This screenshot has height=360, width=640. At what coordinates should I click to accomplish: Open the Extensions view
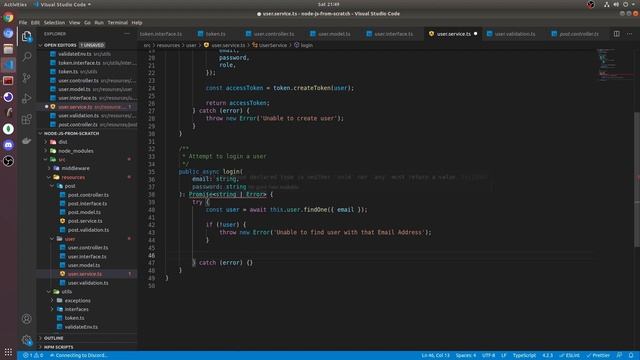(x=27, y=119)
